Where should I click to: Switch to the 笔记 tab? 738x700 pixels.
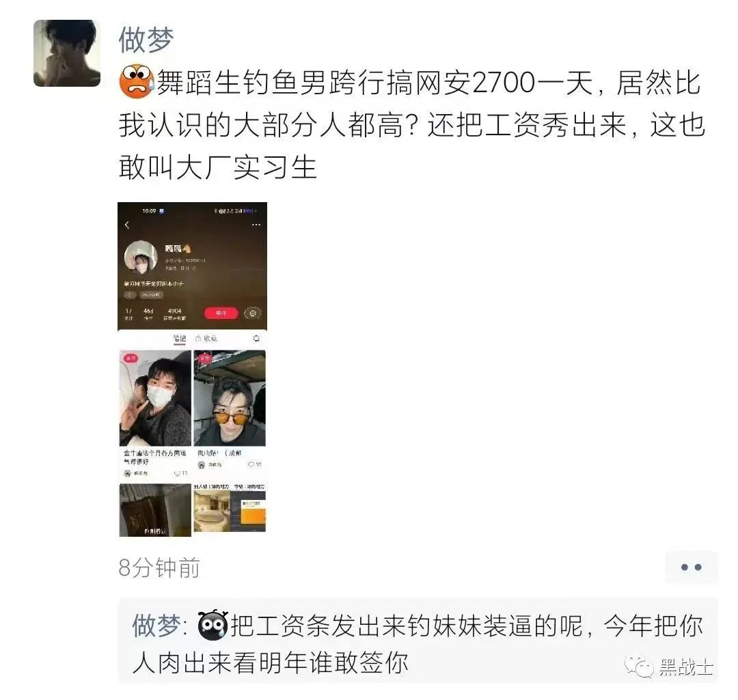[x=179, y=338]
